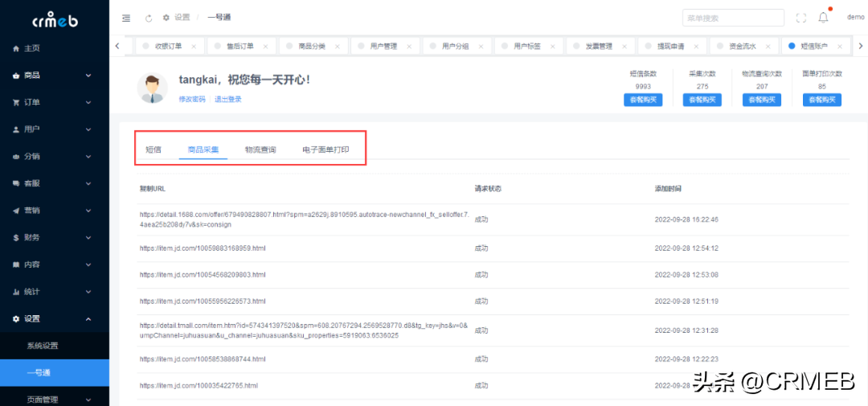Click URL item.jd.com/10059883168959.html
Image resolution: width=868 pixels, height=406 pixels.
pyautogui.click(x=203, y=248)
